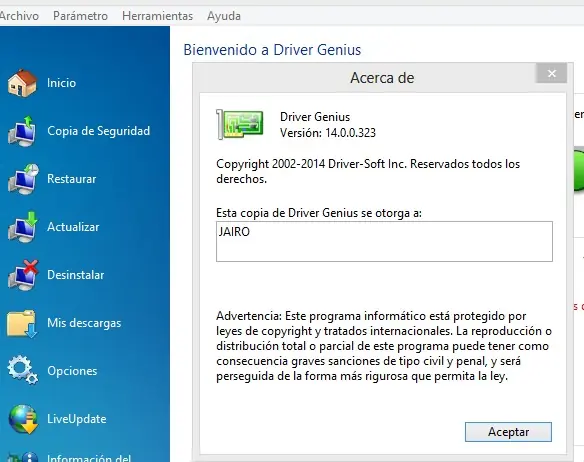Select the Actualizar label
This screenshot has height=462, width=584.
tap(73, 227)
